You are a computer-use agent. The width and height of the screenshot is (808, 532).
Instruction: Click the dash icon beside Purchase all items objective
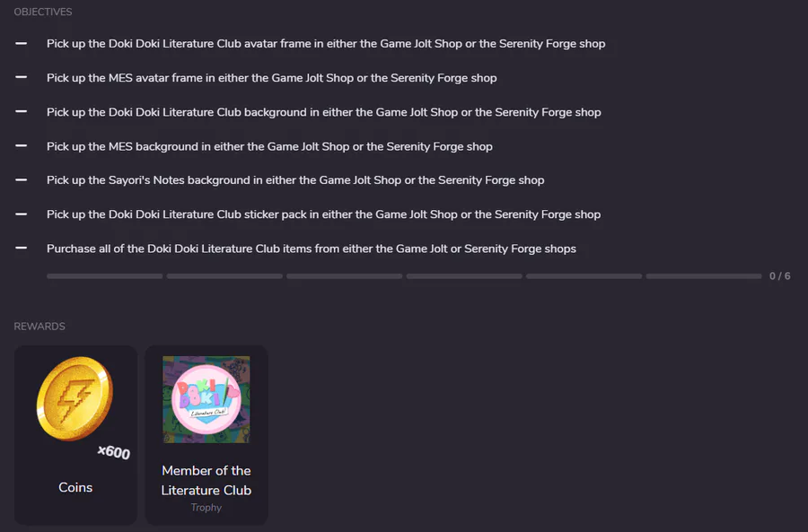[x=22, y=249]
